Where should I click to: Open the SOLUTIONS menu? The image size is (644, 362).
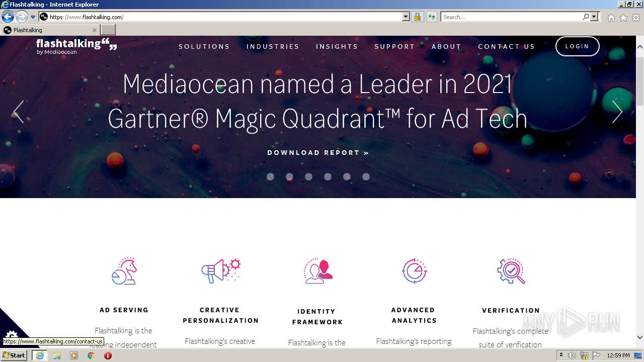click(x=204, y=46)
